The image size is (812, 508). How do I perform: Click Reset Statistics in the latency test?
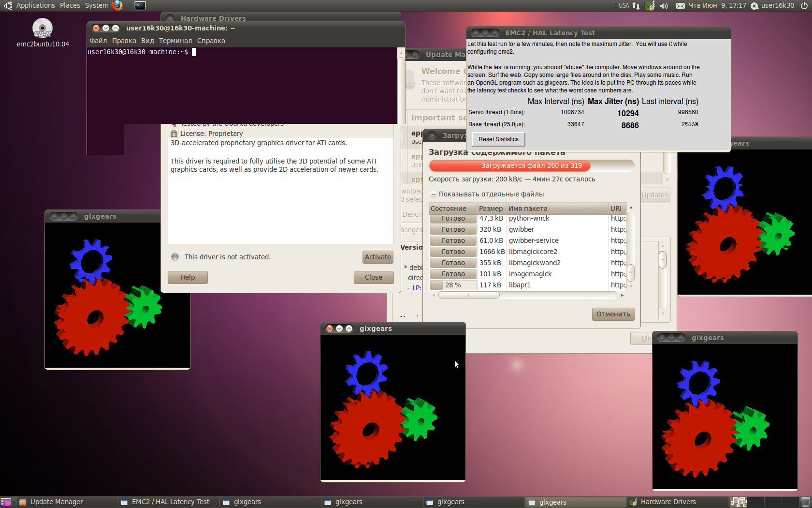tap(498, 139)
